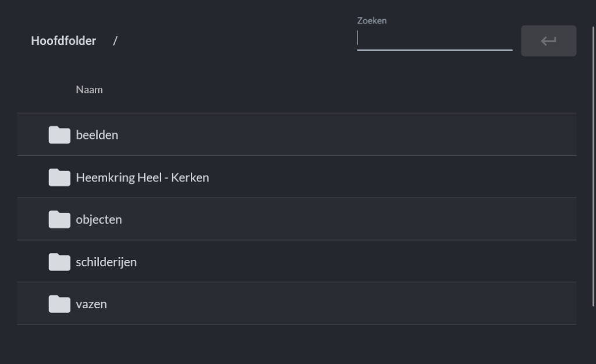The image size is (596, 364).
Task: Open the schilderijen folder by its name
Action: [x=107, y=262]
